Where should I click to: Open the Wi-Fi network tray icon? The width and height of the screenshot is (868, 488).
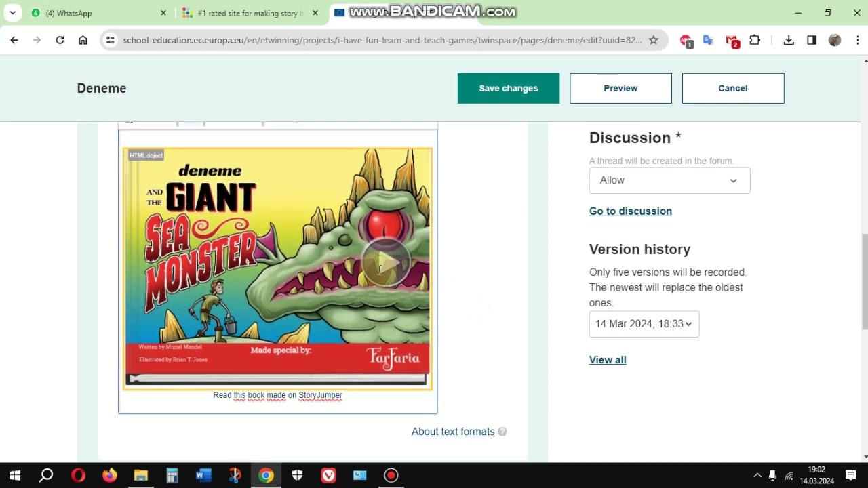click(789, 476)
